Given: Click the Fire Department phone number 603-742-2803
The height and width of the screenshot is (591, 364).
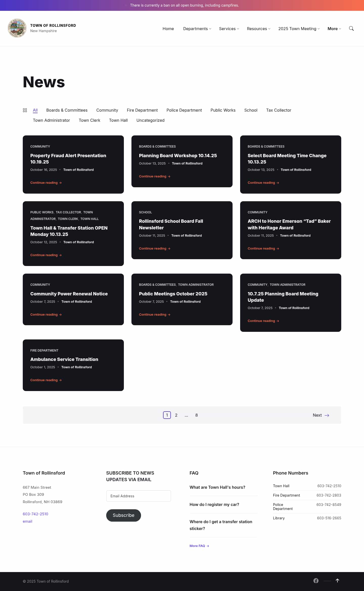Looking at the screenshot, I should point(329,495).
